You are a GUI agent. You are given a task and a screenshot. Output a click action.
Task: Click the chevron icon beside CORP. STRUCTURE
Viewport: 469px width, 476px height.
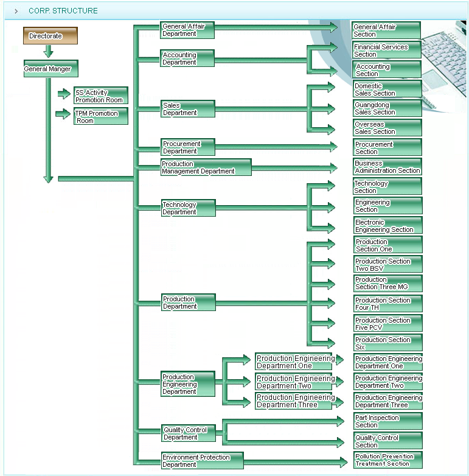(16, 11)
